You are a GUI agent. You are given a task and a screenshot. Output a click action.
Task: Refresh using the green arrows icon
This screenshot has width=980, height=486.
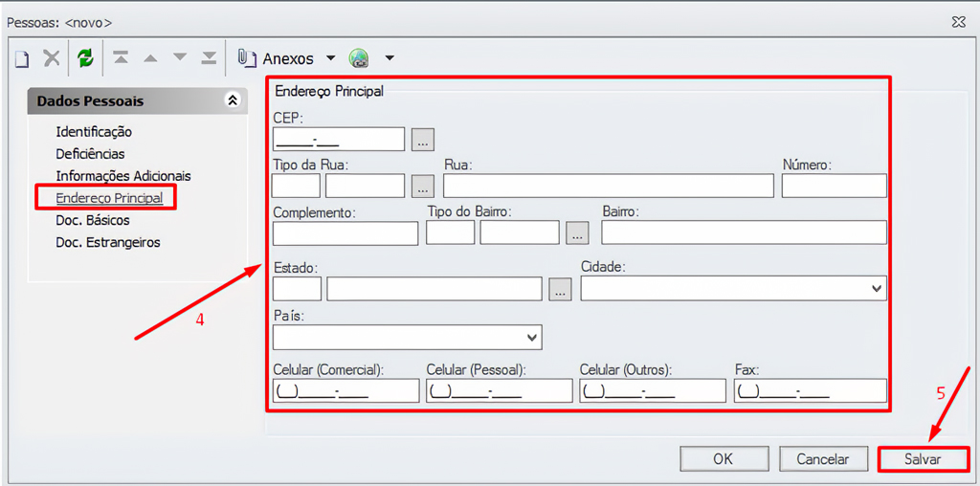(x=85, y=58)
